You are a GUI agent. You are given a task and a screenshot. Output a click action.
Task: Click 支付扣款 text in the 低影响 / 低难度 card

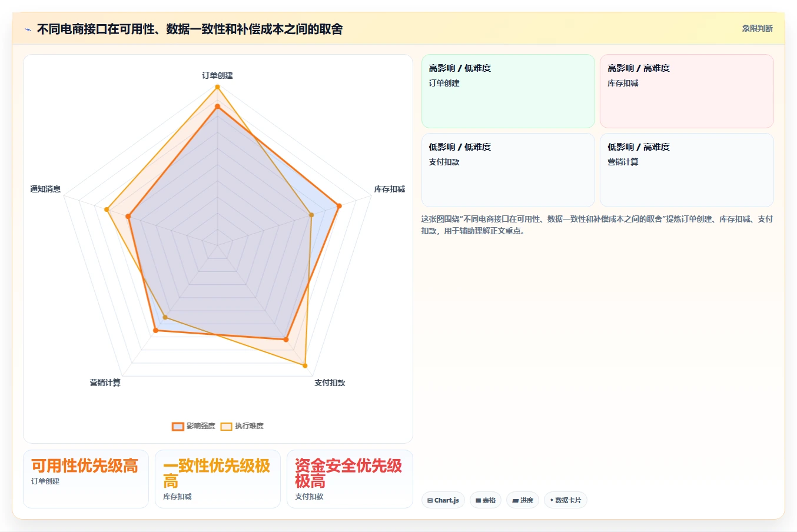point(444,162)
